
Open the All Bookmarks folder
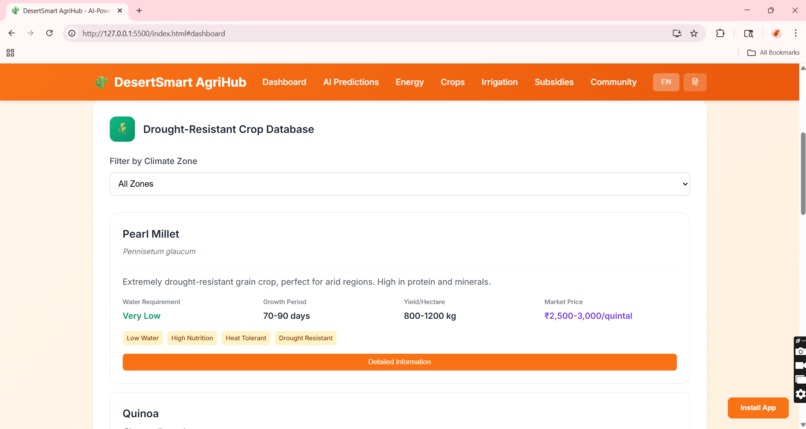(773, 52)
